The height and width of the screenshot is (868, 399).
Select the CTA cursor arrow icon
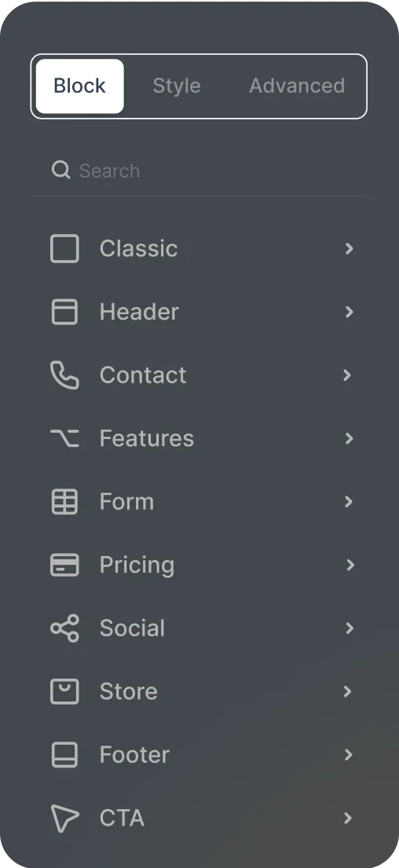(64, 819)
